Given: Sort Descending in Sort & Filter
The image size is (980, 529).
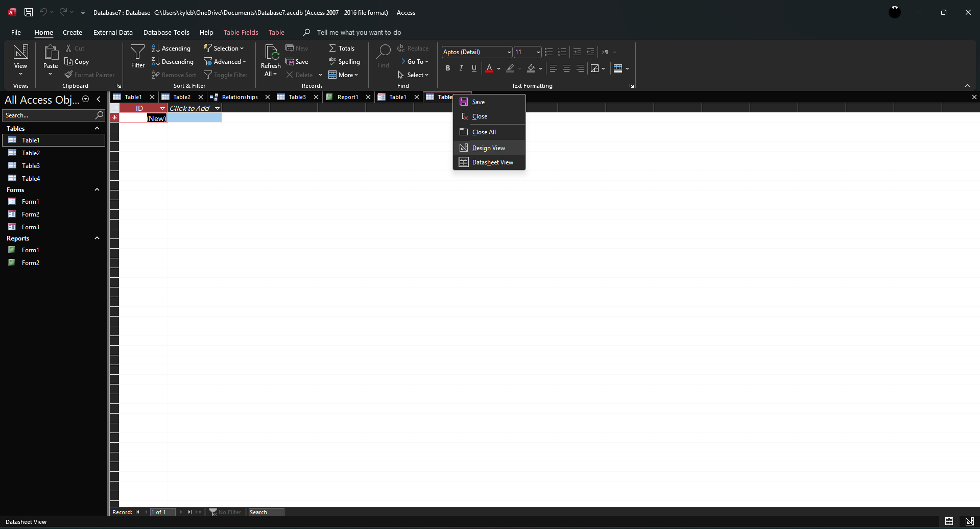Looking at the screenshot, I should pos(173,62).
